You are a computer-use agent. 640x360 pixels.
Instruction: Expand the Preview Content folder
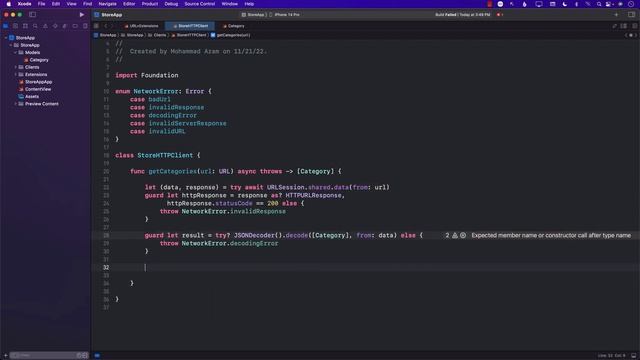point(16,104)
